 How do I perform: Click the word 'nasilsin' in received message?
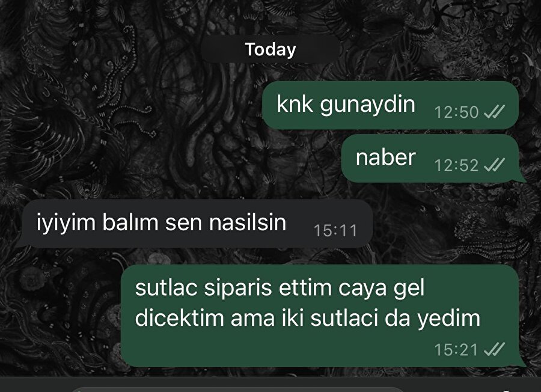(x=248, y=222)
